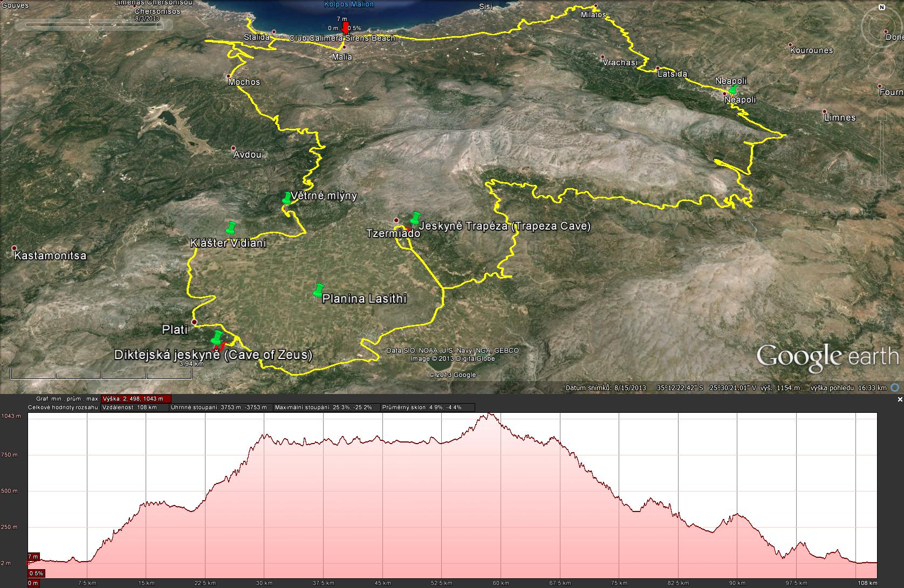Click the Diktejská jeskyně (Cave of Zeus) label
904x588 pixels.
coord(213,355)
